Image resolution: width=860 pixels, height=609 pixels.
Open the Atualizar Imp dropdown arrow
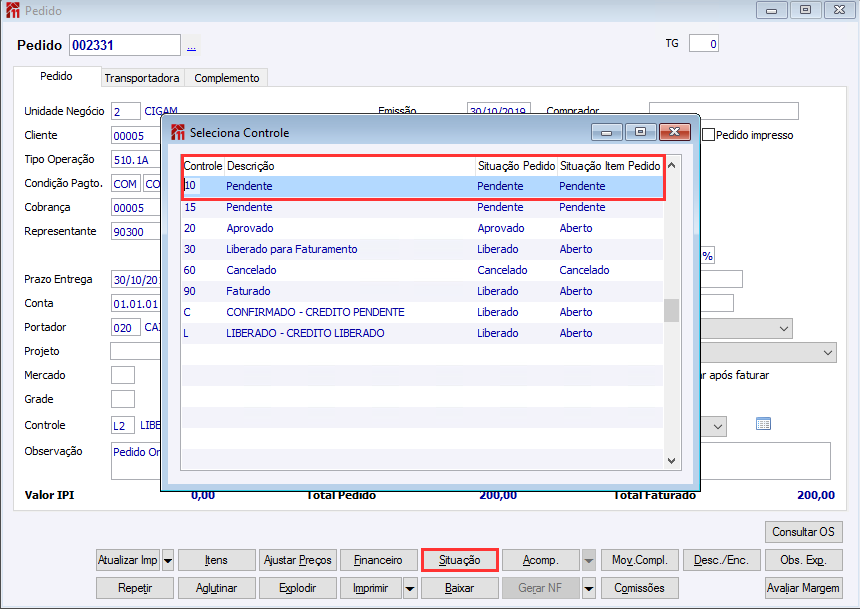(168, 561)
